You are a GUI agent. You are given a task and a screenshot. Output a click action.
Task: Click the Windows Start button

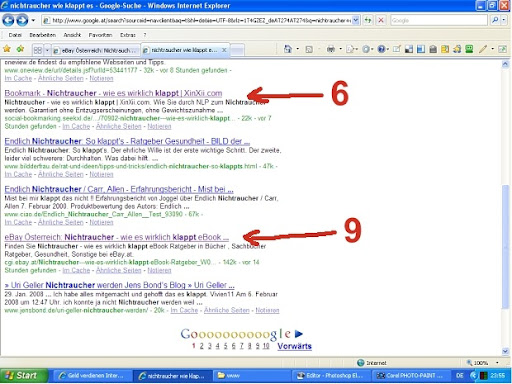(23, 376)
